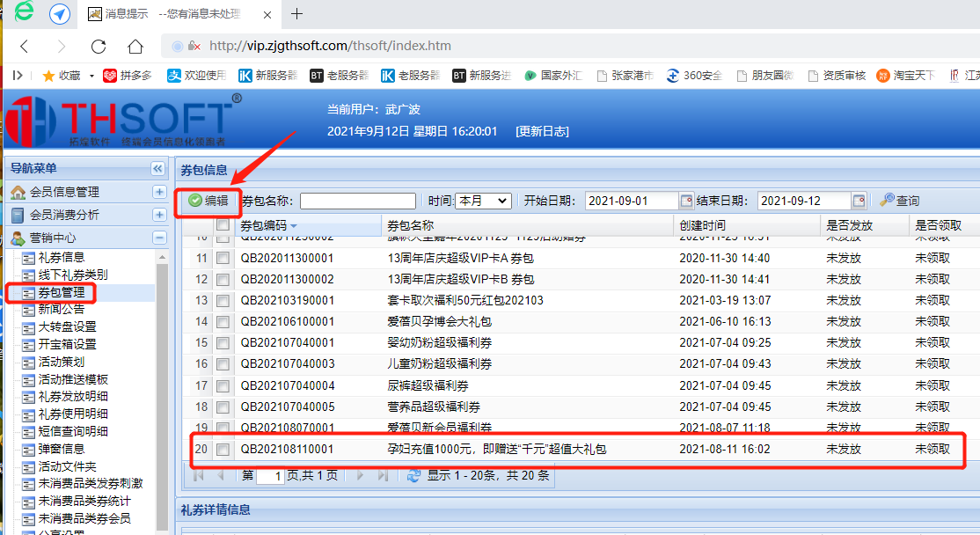Open the 拼多多 bookmark

click(128, 76)
